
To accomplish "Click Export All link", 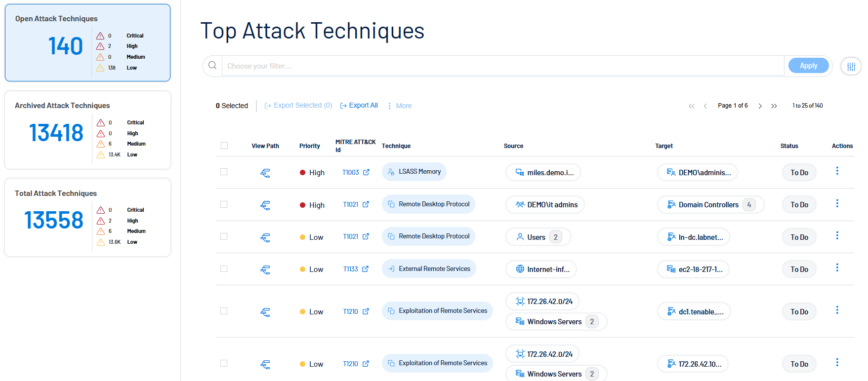I will tap(359, 106).
